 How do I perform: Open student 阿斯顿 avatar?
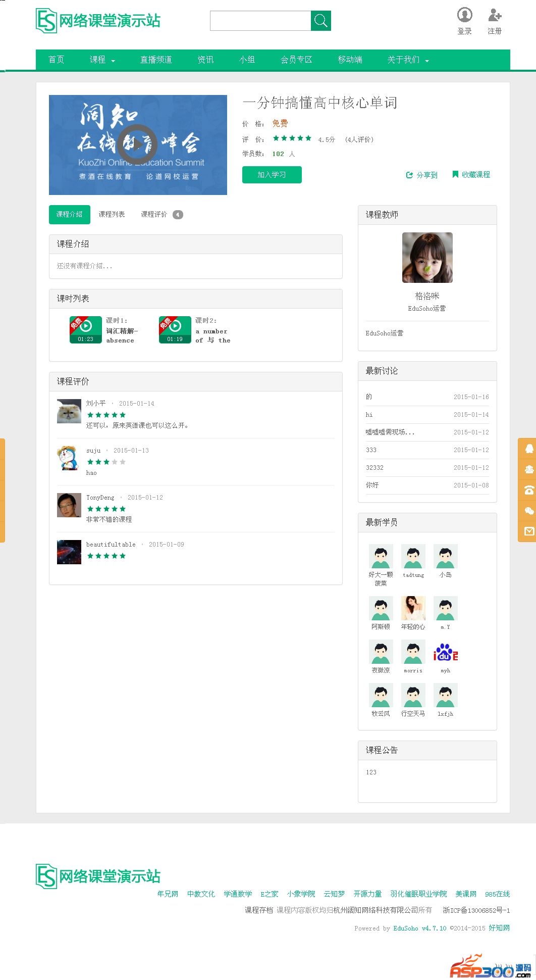click(381, 608)
